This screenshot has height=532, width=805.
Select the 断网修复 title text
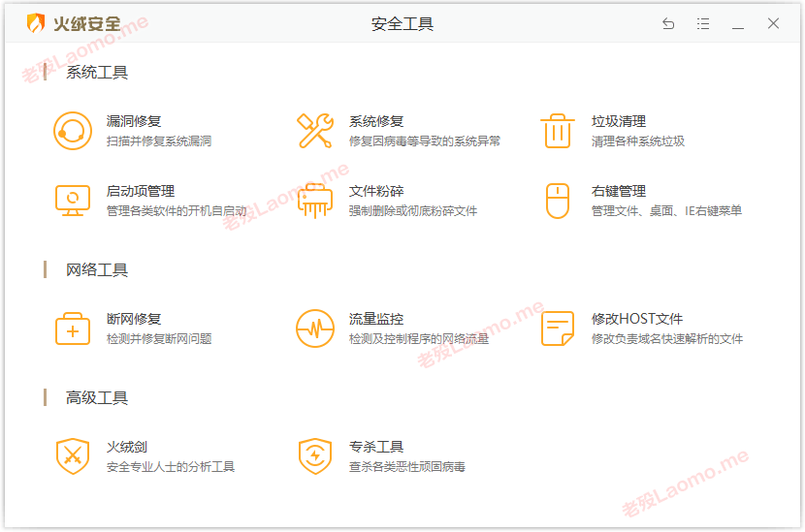tap(134, 319)
